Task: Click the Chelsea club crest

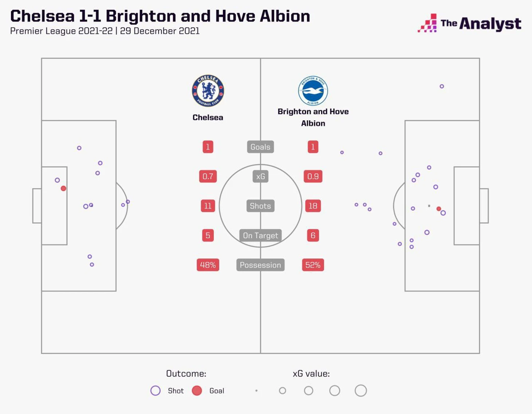Action: click(x=208, y=91)
